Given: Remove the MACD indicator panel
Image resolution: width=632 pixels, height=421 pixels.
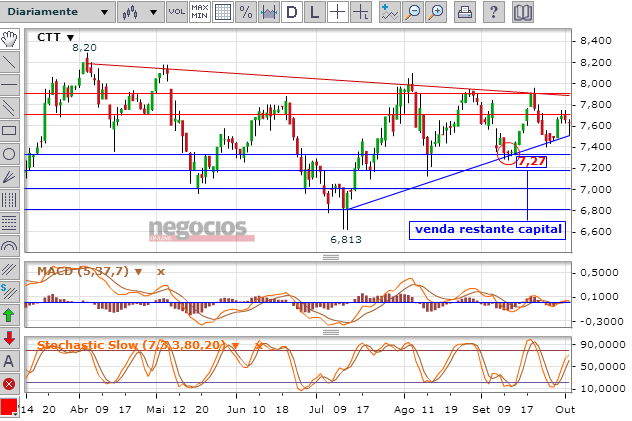Looking at the screenshot, I should [161, 272].
